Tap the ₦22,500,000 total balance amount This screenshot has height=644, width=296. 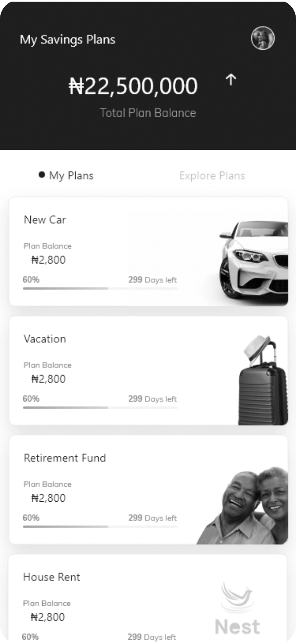pos(133,86)
